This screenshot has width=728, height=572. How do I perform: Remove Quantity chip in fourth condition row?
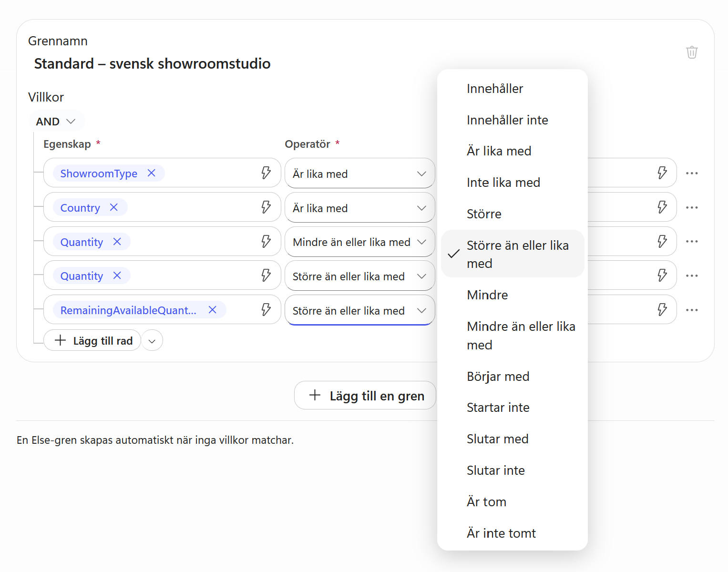(117, 276)
